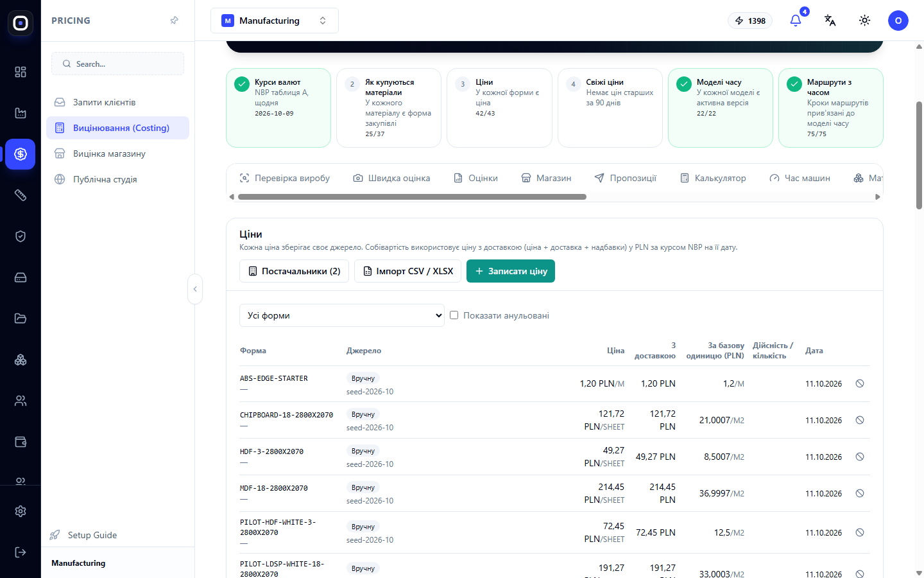
Task: Collapse the Pricing side panel
Action: pos(195,289)
